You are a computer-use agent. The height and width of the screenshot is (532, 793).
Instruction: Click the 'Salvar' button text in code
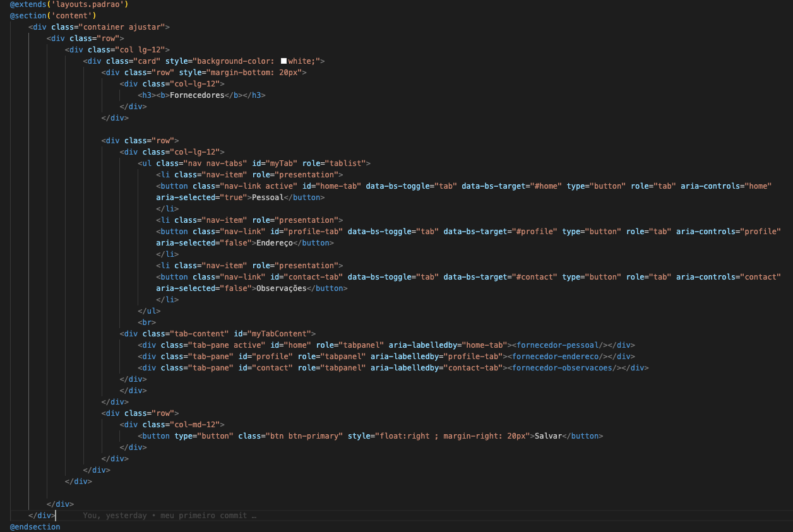[548, 436]
